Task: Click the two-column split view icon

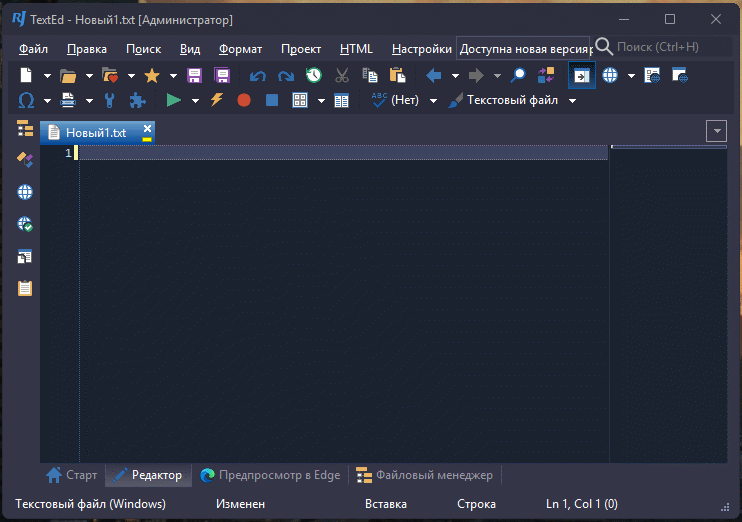Action: (341, 101)
